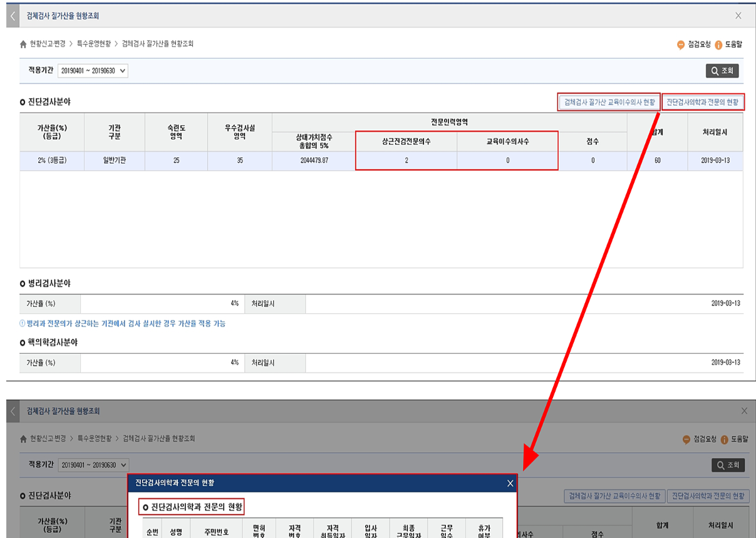Click the 교육이수의사수 header in upper table
This screenshot has width=756, height=538.
507,142
